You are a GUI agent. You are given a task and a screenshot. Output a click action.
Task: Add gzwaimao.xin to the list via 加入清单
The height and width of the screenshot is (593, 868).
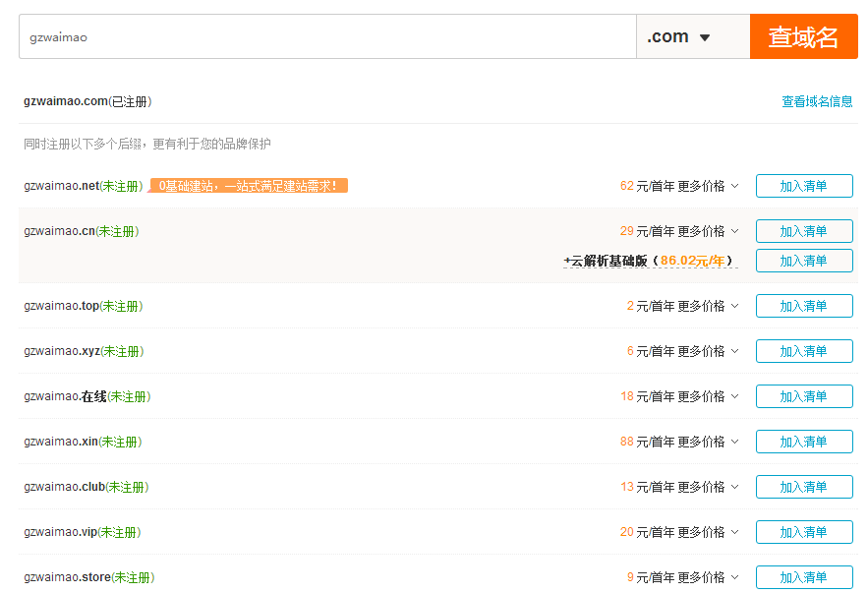click(803, 442)
